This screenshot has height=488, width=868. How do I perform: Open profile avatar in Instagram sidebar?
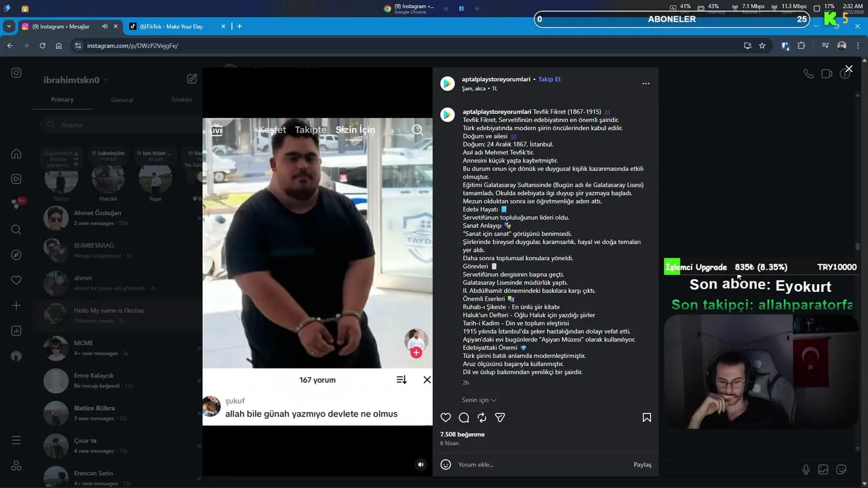[x=16, y=356]
